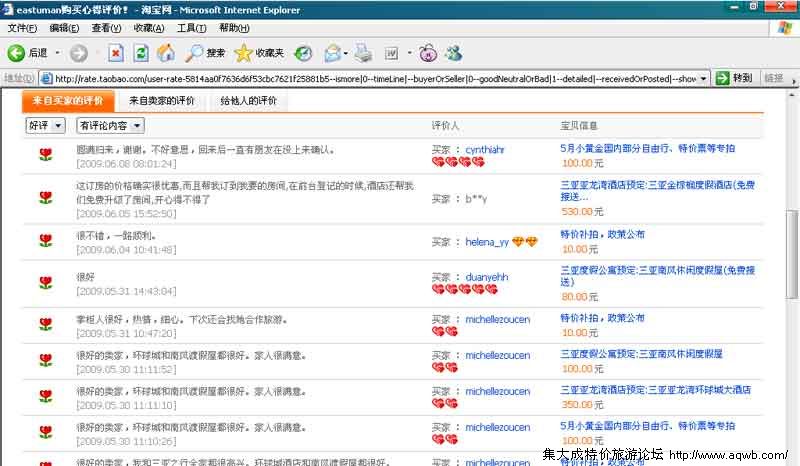Click the timestamp 2009.06.04 10:41:48

click(127, 250)
